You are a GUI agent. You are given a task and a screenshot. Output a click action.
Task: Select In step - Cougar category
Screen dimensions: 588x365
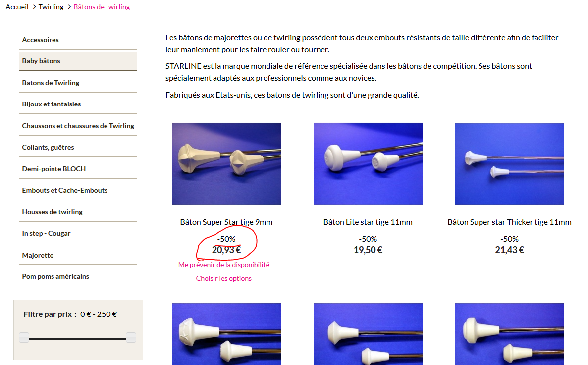point(46,233)
